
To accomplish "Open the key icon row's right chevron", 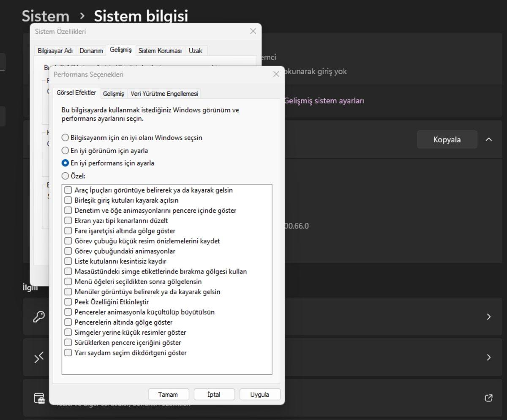I will 489,317.
